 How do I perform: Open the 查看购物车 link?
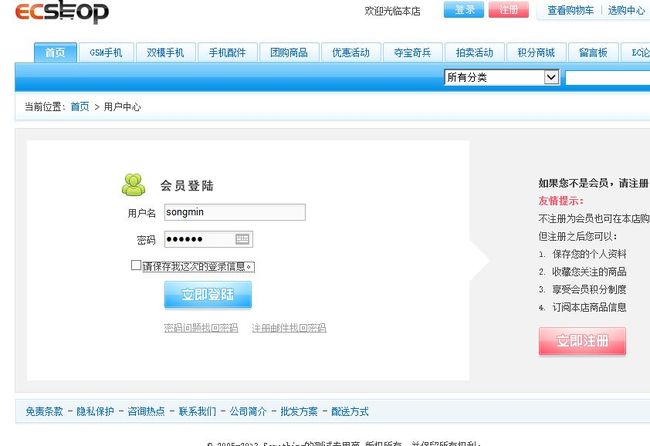pos(571,10)
